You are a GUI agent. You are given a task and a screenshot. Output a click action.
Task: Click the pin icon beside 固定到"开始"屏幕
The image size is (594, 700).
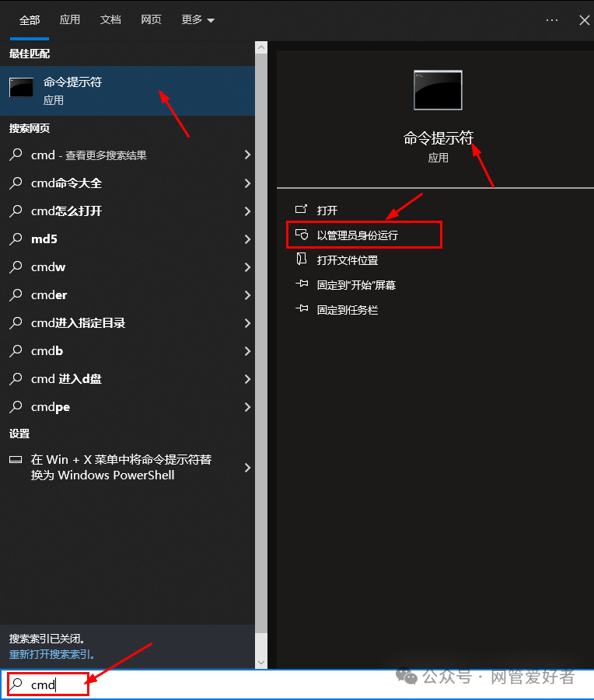[302, 284]
